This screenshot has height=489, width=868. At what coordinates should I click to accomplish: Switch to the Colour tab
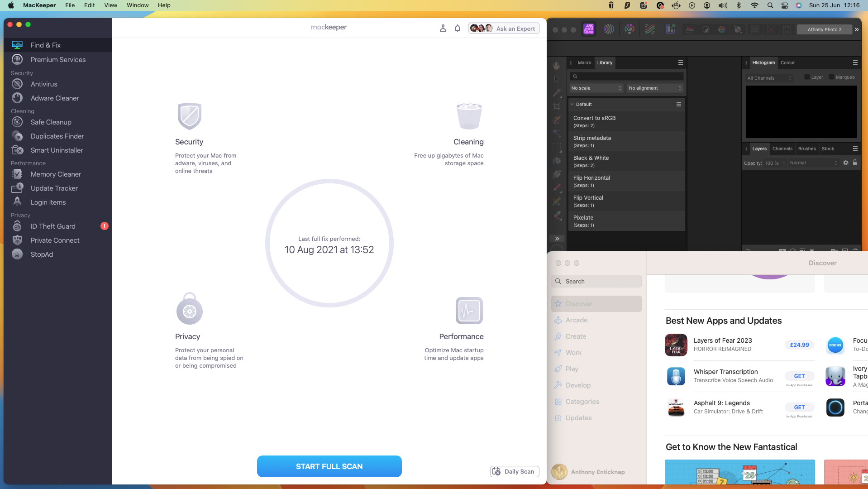pos(787,62)
